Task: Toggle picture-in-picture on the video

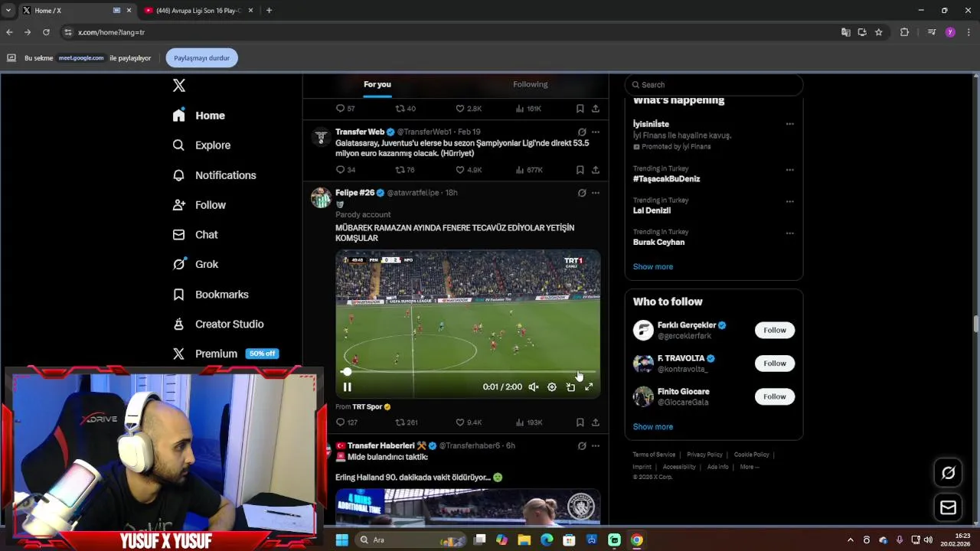Action: pyautogui.click(x=570, y=387)
